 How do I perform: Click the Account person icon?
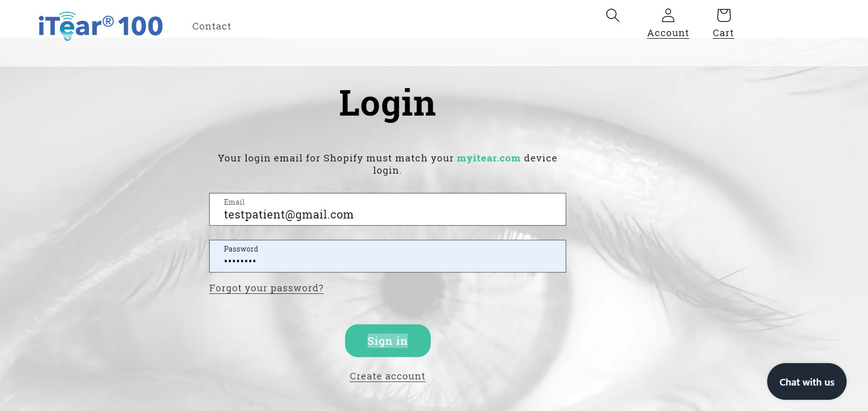668,15
